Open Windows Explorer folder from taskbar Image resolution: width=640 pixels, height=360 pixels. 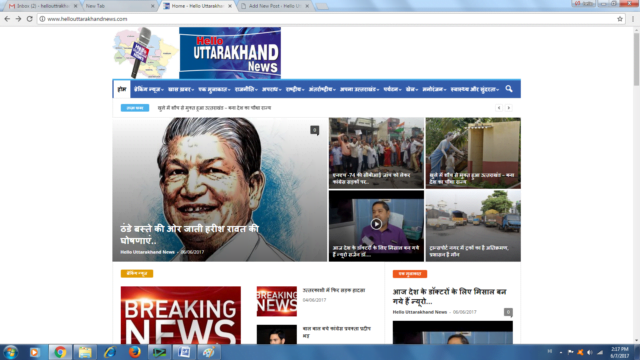(85, 352)
